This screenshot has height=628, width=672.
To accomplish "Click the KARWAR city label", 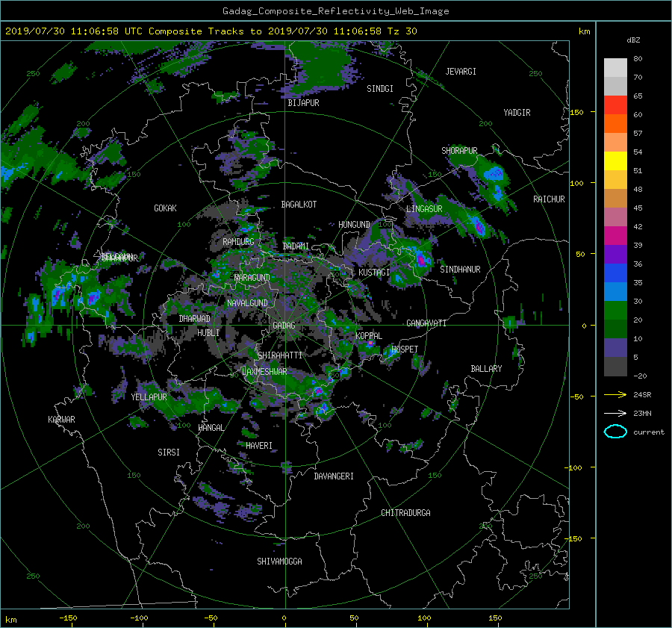I will [x=61, y=420].
